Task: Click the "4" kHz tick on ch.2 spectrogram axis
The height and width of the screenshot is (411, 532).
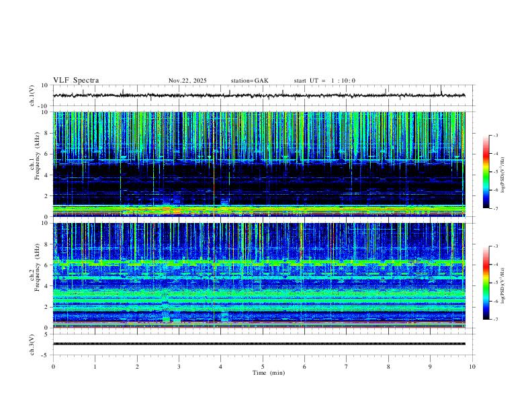Action: (46, 286)
